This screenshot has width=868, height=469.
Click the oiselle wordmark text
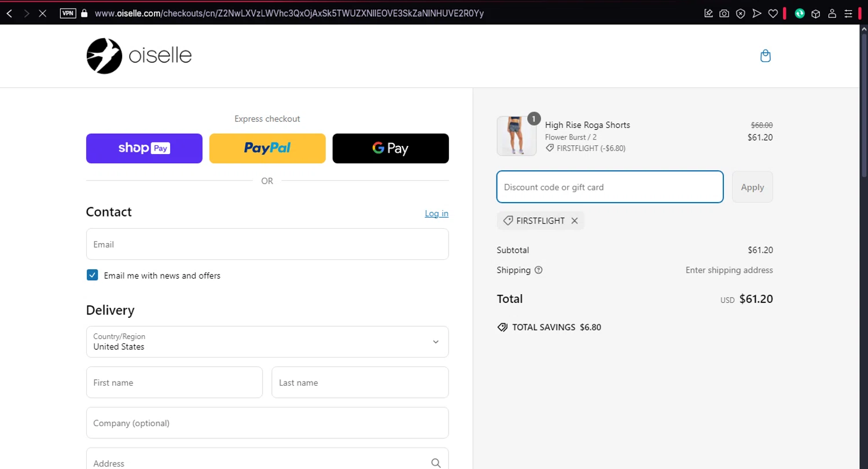point(160,56)
